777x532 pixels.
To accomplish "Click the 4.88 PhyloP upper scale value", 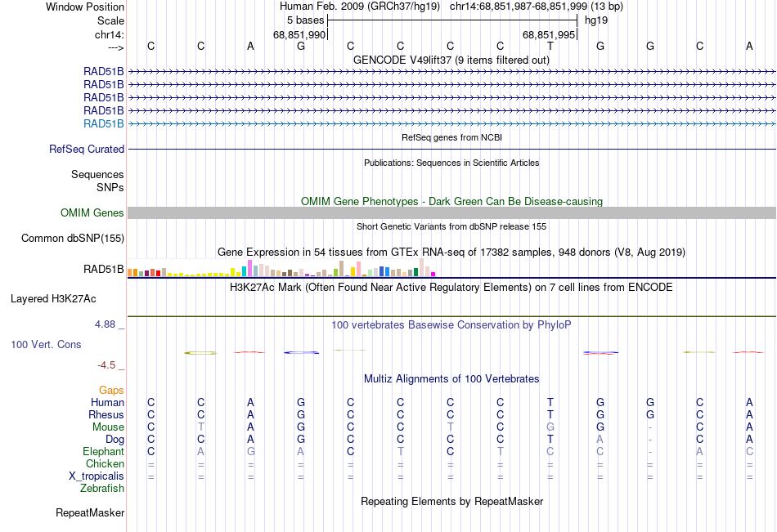I will click(105, 324).
